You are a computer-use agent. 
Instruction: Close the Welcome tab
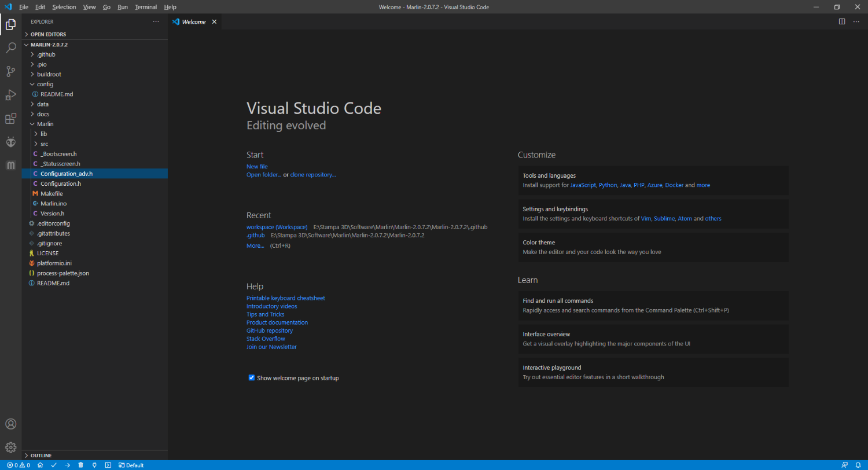[x=214, y=22]
